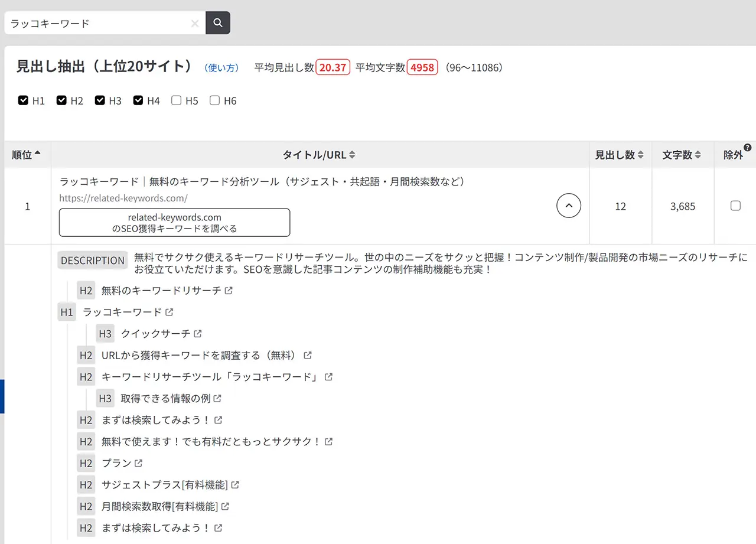Viewport: 756px width, 544px height.
Task: Click H1 heading text ラッコキーワード
Action: (x=122, y=312)
